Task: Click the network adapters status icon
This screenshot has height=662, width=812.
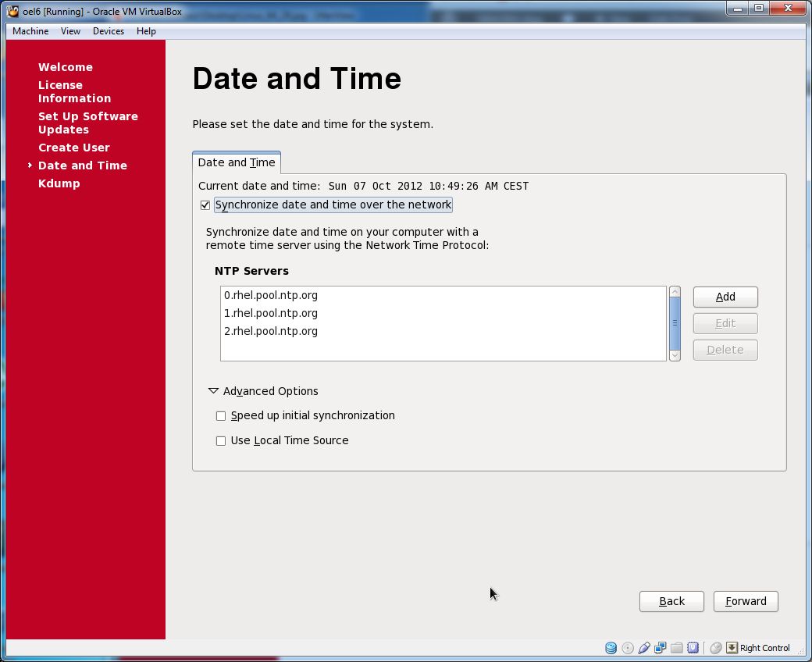Action: pyautogui.click(x=661, y=647)
